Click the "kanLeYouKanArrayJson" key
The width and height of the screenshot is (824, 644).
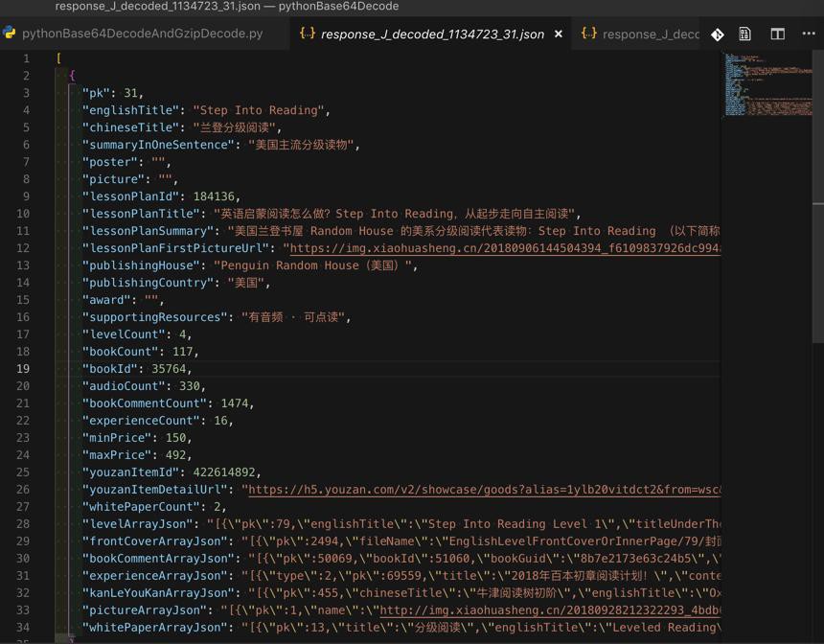[158, 593]
